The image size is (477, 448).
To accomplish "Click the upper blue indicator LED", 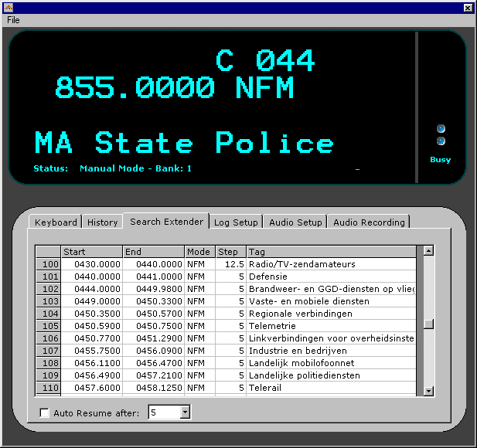I will point(441,129).
